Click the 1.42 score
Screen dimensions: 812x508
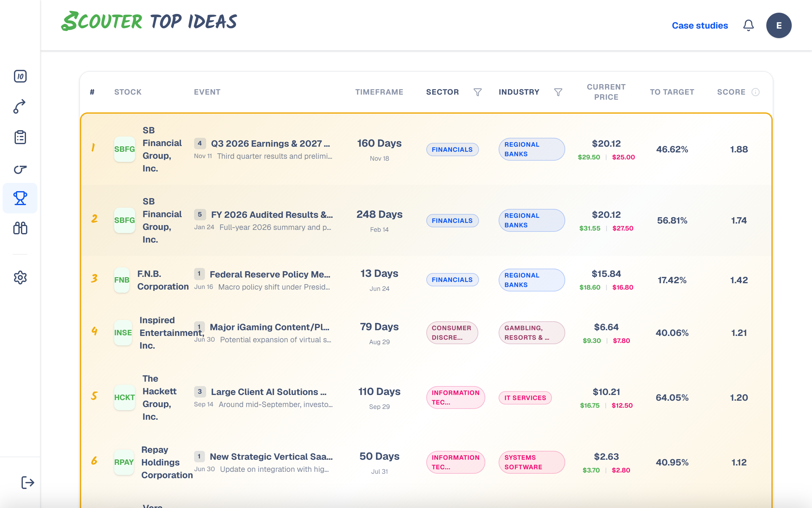pos(739,280)
